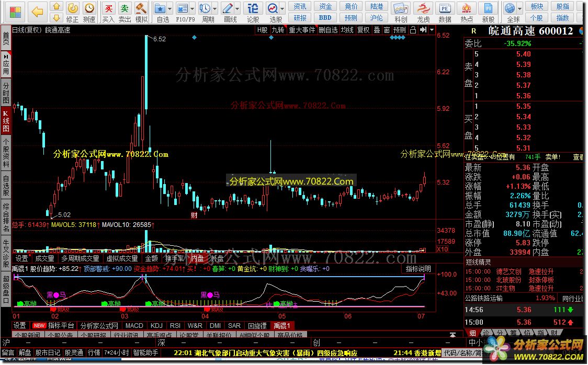Image resolution: width=588 pixels, height=365 pixels.
Task: Expand the 画线 drawing dropdown arrow
Action: (x=238, y=8)
